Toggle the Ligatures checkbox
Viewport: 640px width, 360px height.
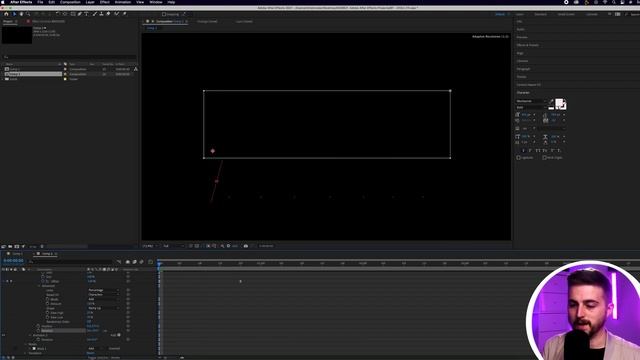(x=519, y=158)
